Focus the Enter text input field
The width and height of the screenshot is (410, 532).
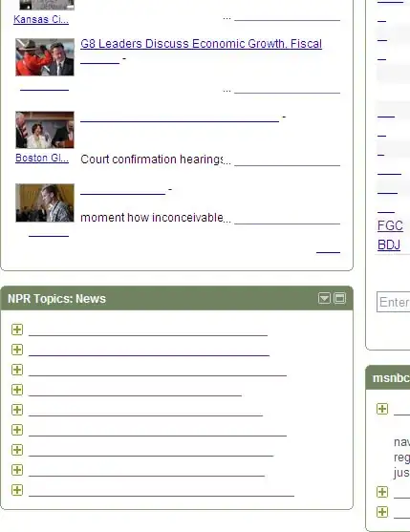394,302
